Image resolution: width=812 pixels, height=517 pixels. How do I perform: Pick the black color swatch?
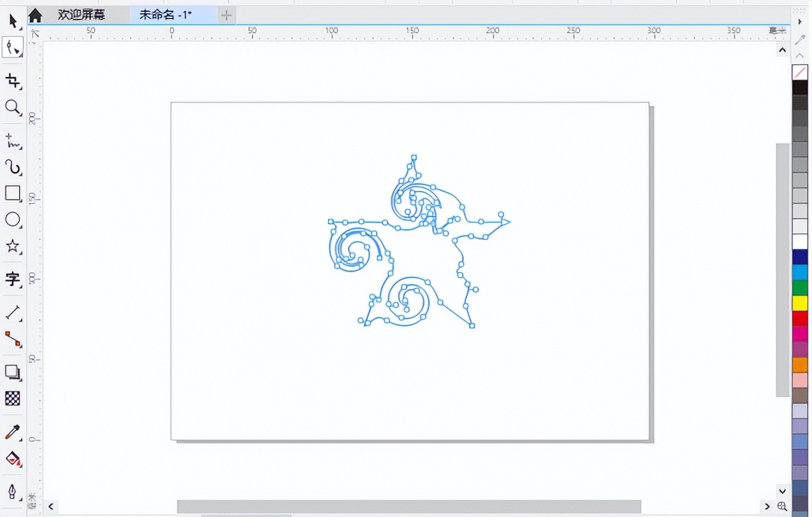pos(800,88)
